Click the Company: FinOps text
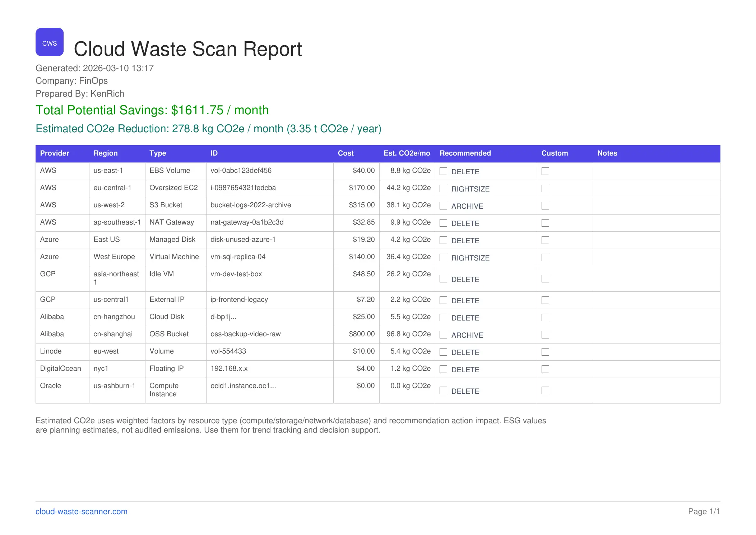Viewport: 756px width, 535px height. coord(71,81)
